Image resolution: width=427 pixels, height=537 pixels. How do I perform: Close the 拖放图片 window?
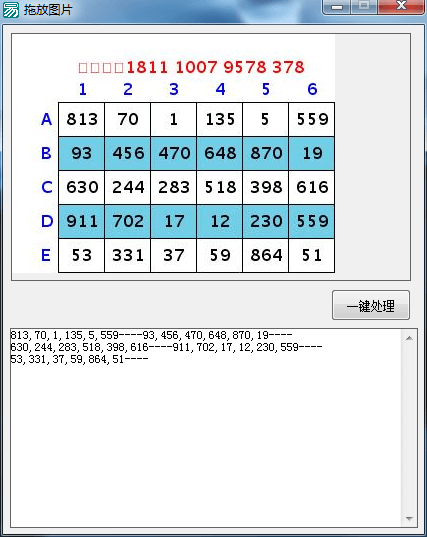coord(401,7)
